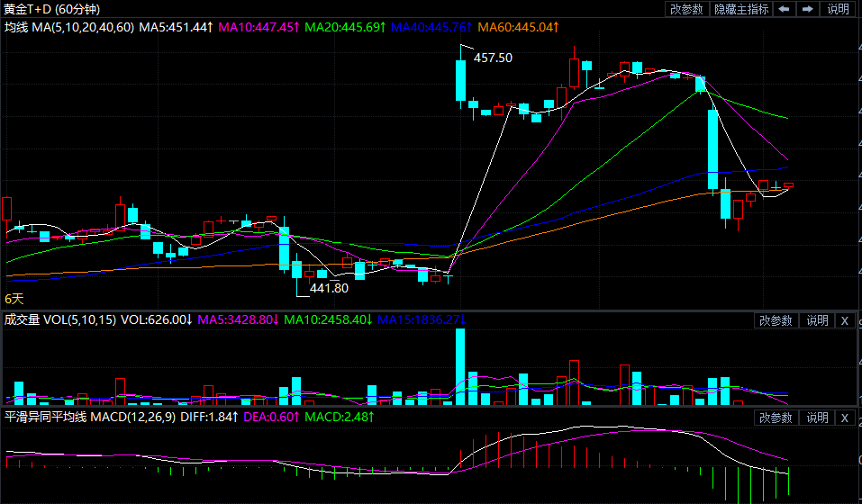The image size is (862, 504).
Task: Click the 441.80 low price marker
Action: [x=329, y=289]
